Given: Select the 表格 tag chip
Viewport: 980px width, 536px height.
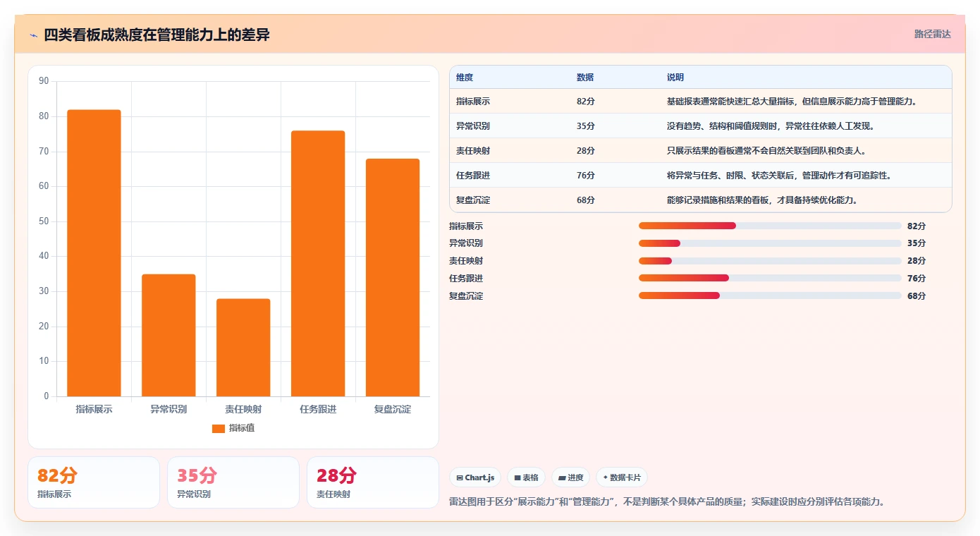Looking at the screenshot, I should click(526, 477).
